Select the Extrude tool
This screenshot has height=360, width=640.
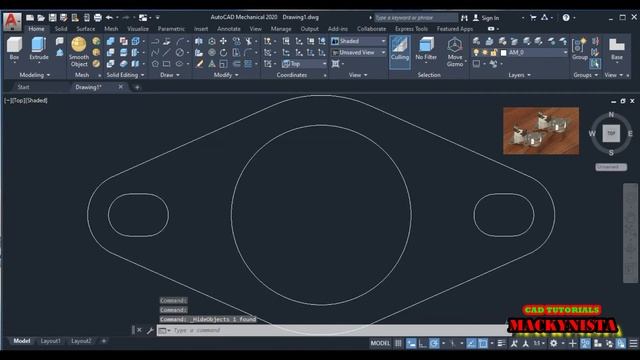tap(39, 49)
